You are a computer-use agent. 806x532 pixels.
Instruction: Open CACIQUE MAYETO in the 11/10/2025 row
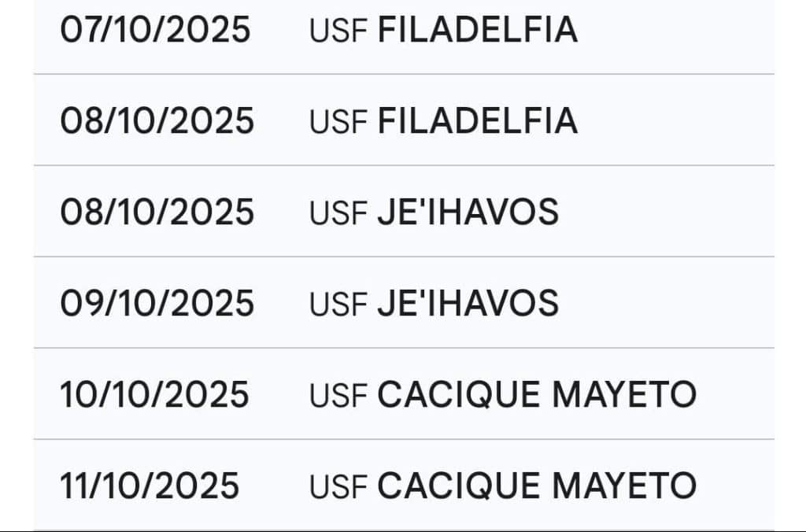pos(537,486)
